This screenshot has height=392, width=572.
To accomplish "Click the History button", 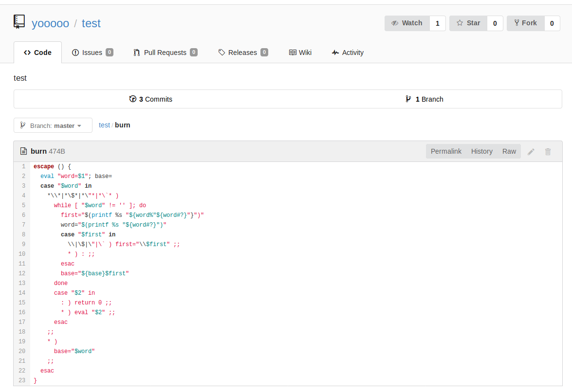I will point(481,151).
